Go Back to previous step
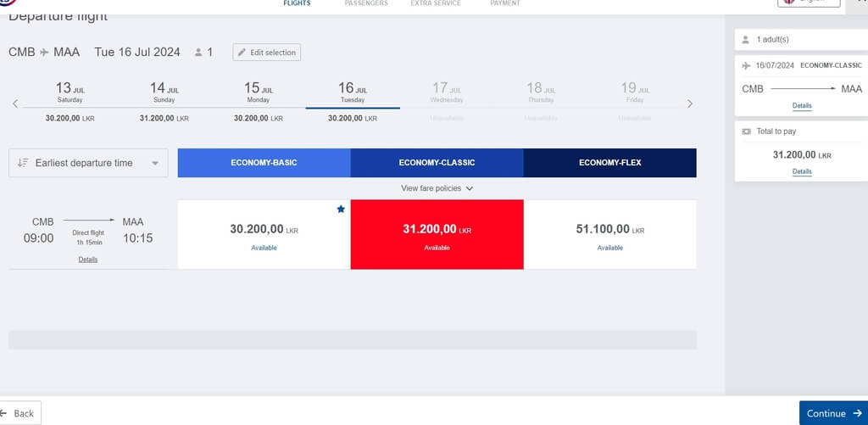 pos(19,413)
